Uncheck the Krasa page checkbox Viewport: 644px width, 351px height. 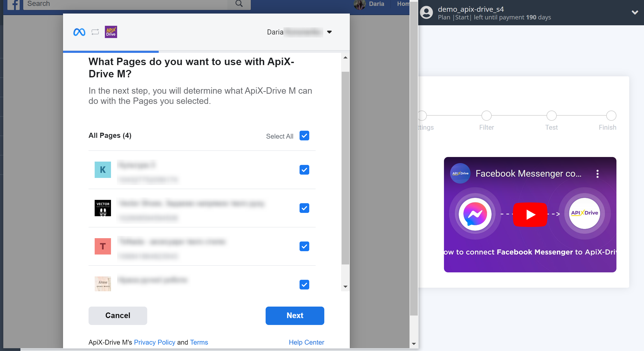[x=304, y=285]
